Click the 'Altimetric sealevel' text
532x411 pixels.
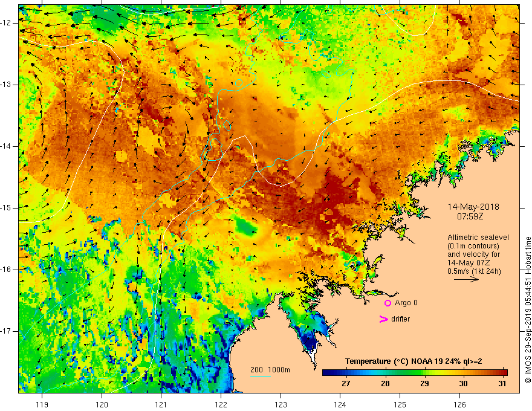click(x=478, y=238)
